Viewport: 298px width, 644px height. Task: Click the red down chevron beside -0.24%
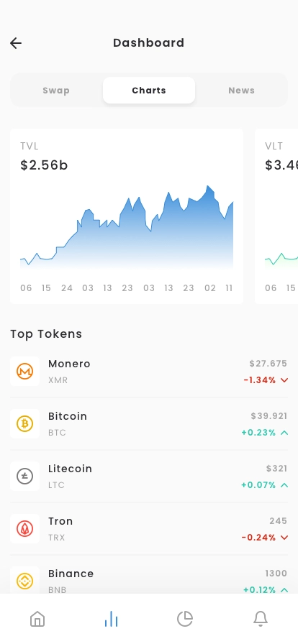click(x=284, y=538)
